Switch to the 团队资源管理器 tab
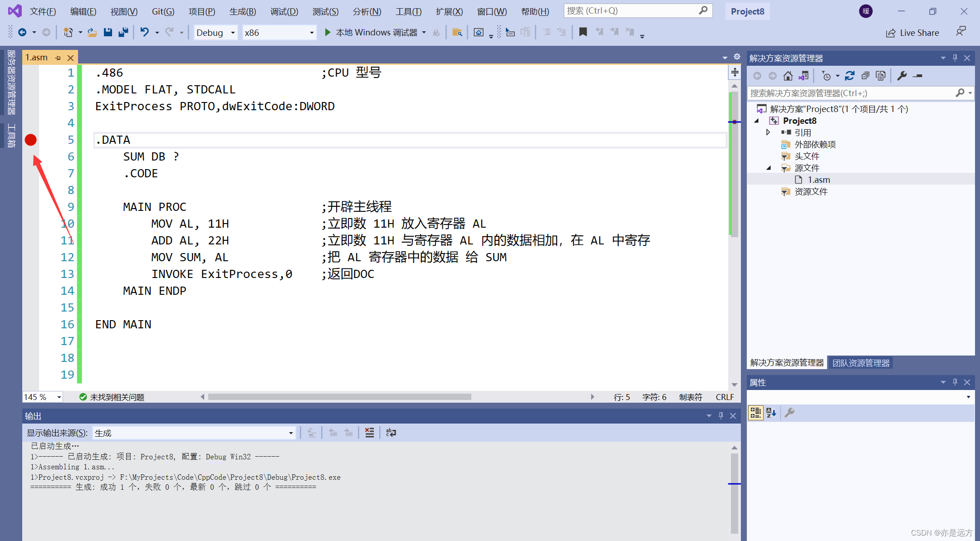 click(x=861, y=363)
